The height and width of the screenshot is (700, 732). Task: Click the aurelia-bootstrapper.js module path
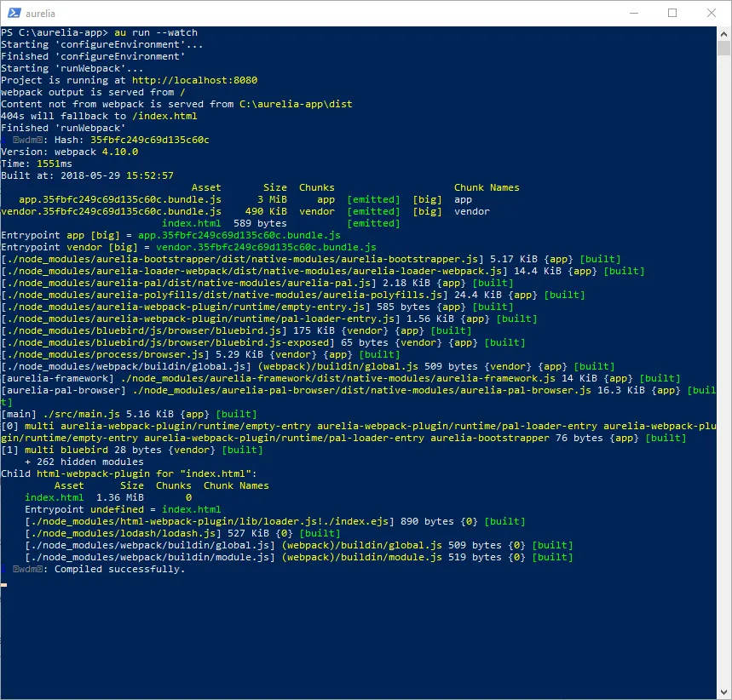click(x=242, y=260)
